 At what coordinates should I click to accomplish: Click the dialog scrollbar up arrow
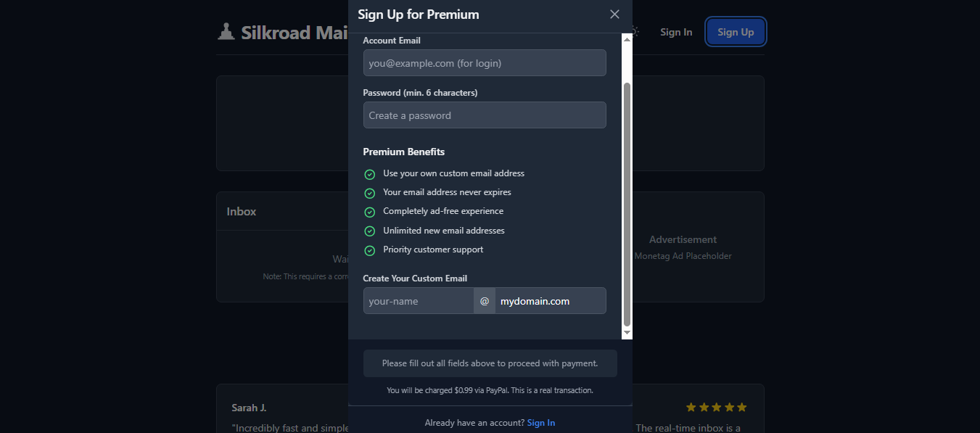click(x=627, y=38)
